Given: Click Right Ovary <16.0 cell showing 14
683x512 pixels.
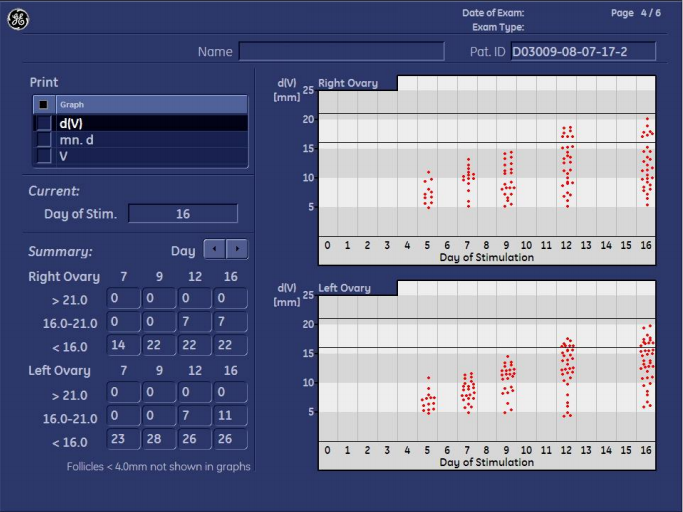Looking at the screenshot, I should (124, 346).
